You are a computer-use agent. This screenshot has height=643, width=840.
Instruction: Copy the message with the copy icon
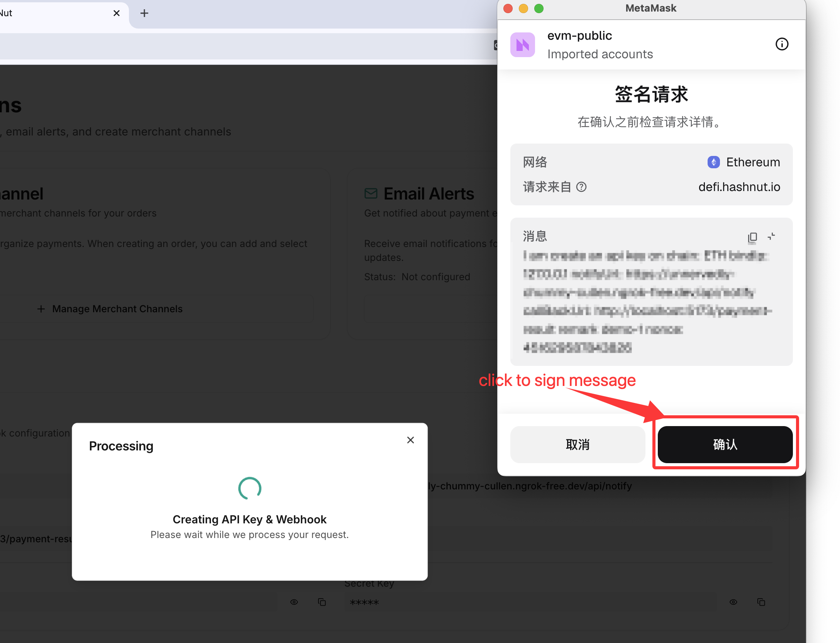(x=752, y=237)
